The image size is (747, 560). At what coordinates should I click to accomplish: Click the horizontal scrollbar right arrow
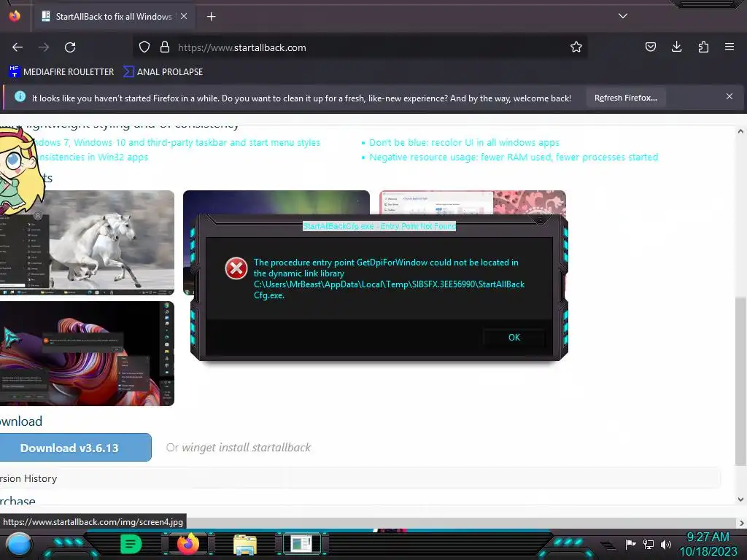[x=741, y=523]
